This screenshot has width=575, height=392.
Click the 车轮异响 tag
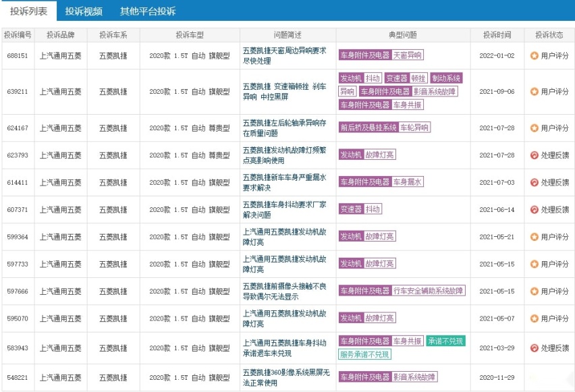[x=414, y=128]
